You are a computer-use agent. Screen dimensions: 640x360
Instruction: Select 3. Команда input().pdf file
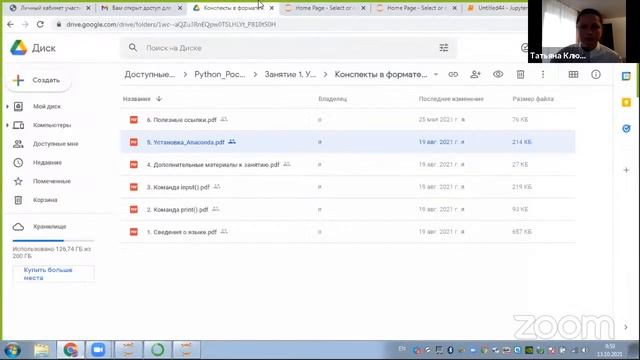(348, 187)
